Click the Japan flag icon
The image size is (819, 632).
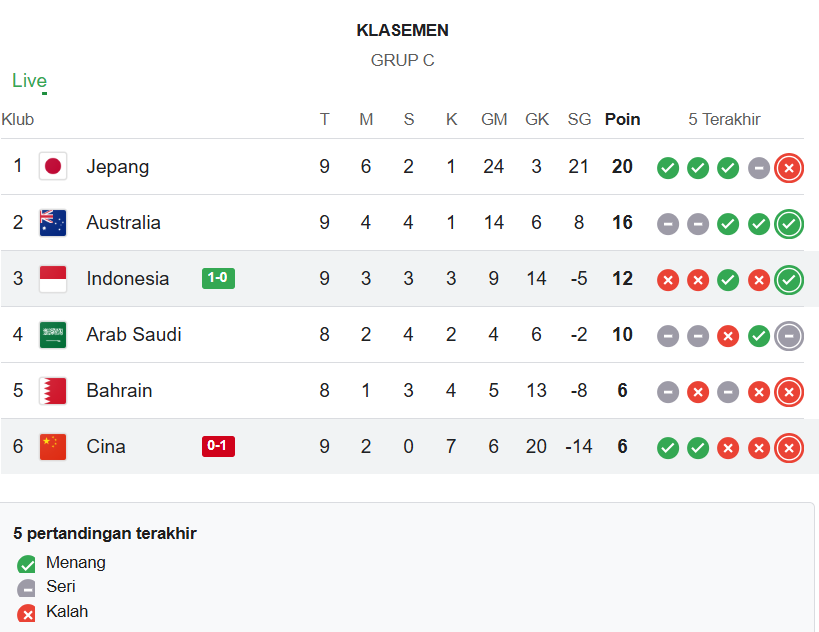pos(53,167)
